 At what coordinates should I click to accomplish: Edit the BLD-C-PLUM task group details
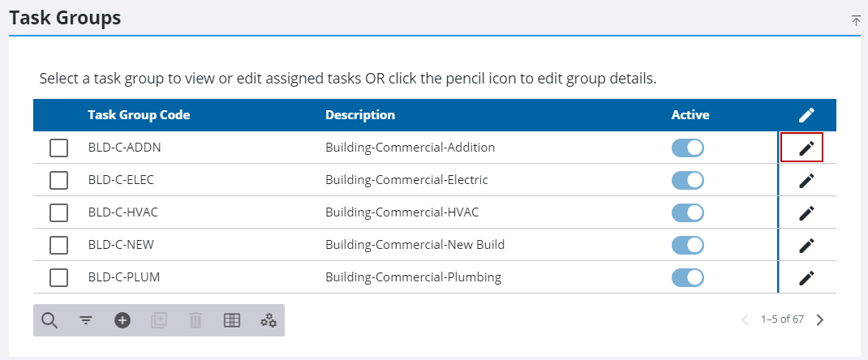coord(806,278)
